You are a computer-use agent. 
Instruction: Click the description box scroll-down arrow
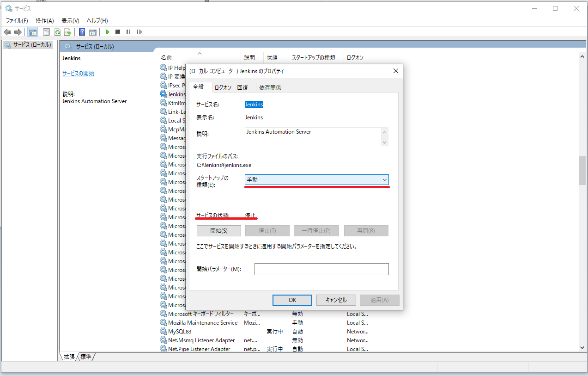(385, 142)
